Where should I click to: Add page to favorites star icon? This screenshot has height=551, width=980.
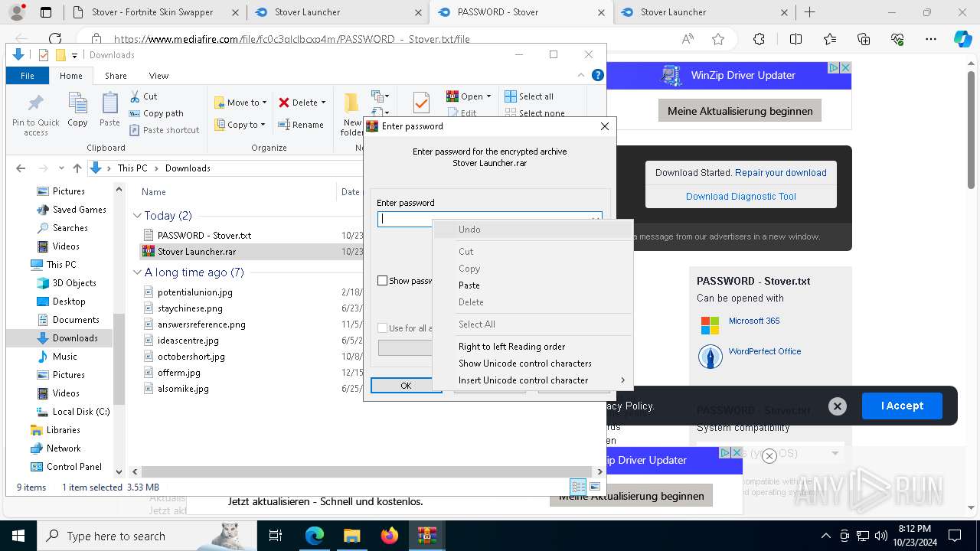tap(717, 39)
